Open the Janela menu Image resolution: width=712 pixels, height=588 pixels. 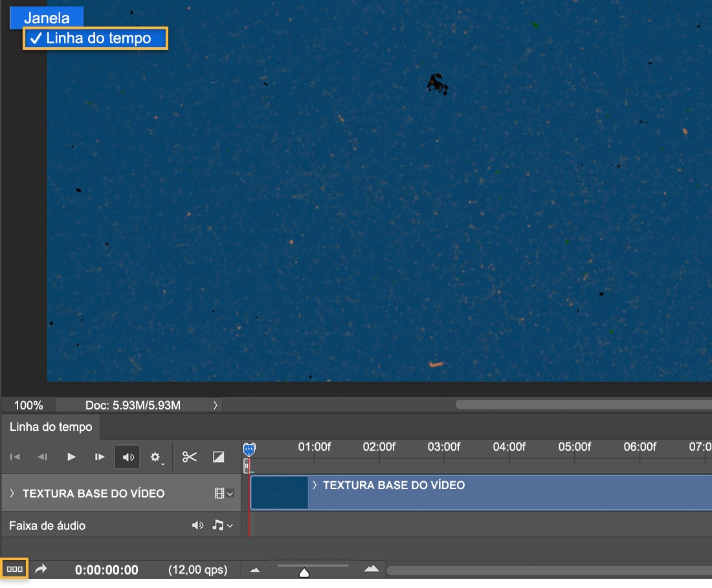(47, 17)
